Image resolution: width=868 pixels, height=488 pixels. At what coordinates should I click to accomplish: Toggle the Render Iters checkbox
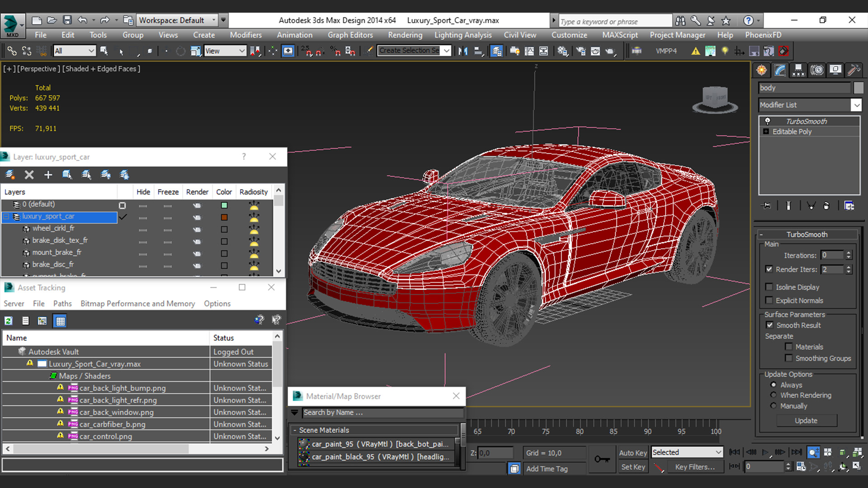click(x=769, y=269)
